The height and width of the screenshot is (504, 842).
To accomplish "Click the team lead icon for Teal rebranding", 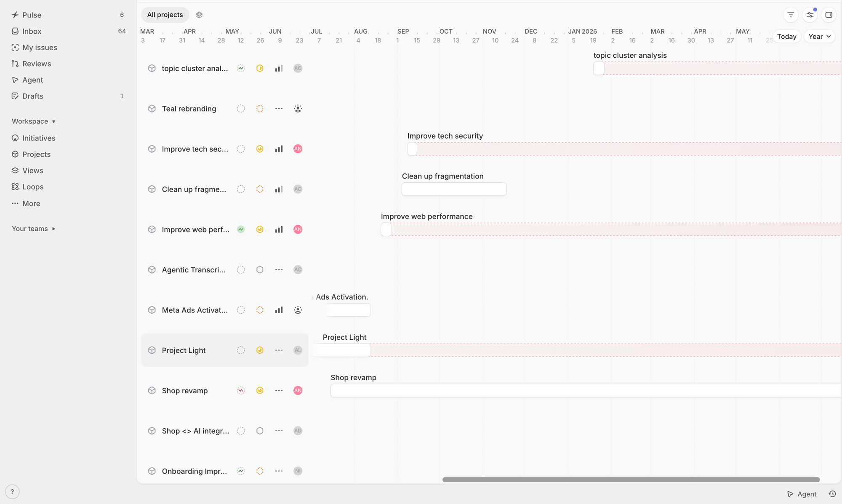I will pyautogui.click(x=298, y=109).
